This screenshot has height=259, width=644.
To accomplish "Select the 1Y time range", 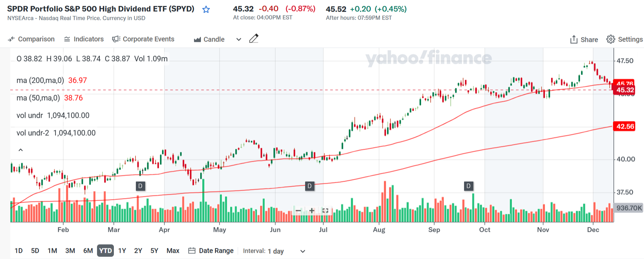I will [122, 251].
